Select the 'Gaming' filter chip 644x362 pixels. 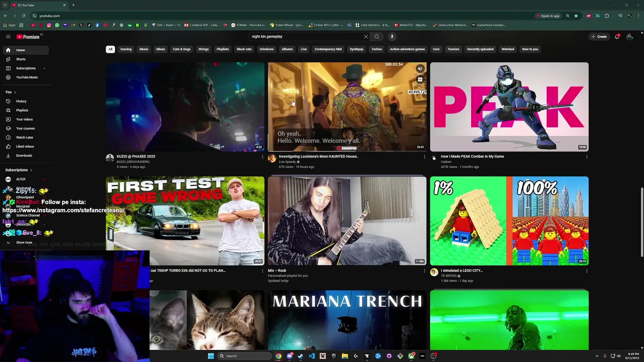click(x=126, y=49)
